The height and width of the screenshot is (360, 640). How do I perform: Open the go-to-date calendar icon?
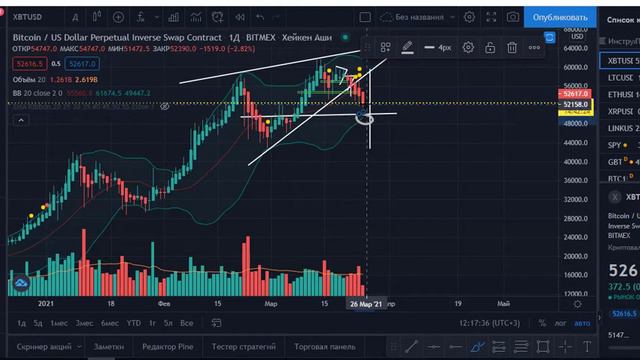[x=216, y=323]
